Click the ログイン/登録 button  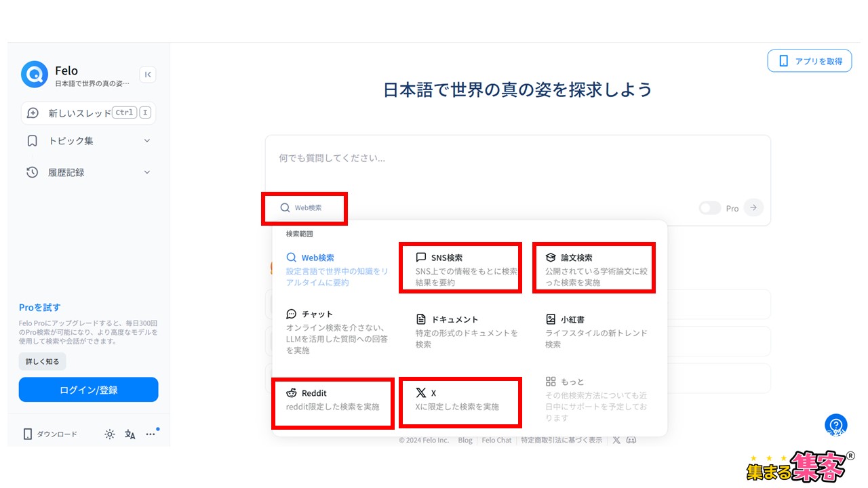[x=89, y=390]
